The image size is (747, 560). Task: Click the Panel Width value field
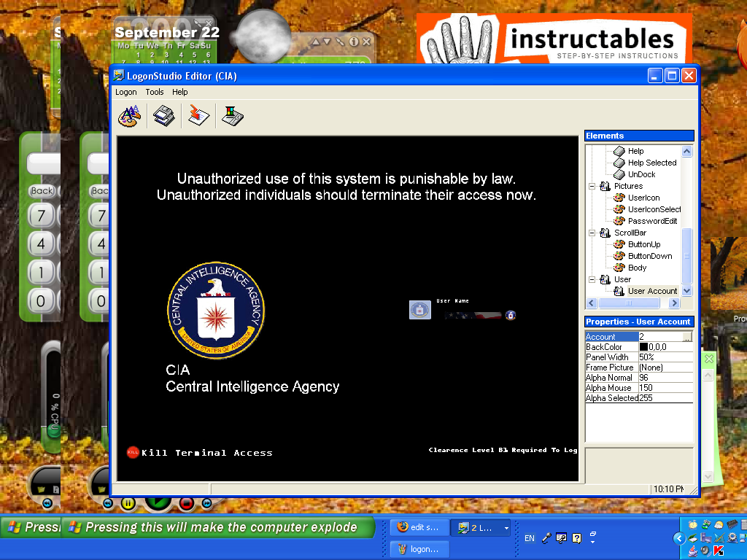point(665,357)
